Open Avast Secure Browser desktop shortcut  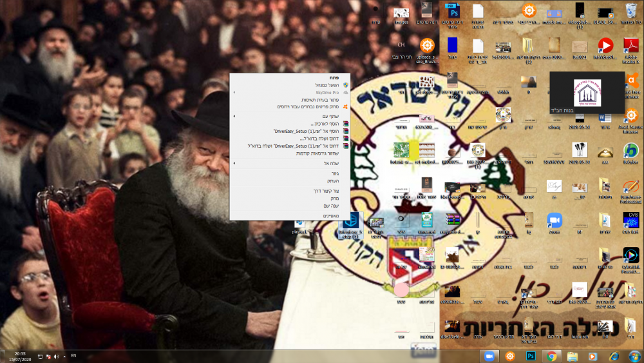pyautogui.click(x=630, y=116)
